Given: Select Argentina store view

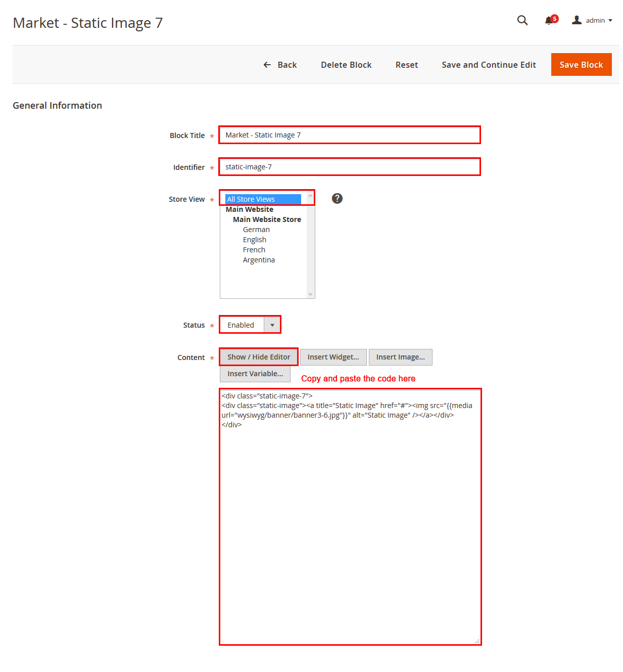Looking at the screenshot, I should (259, 260).
